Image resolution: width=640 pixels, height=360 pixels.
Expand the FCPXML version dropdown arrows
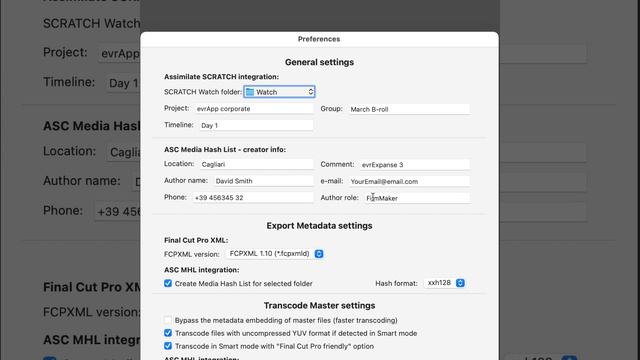[319, 254]
